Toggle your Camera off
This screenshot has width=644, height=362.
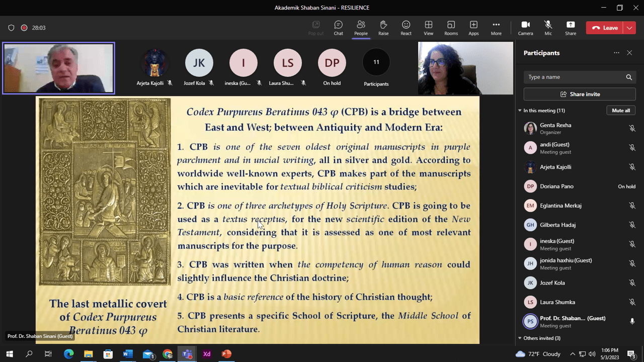click(x=525, y=28)
